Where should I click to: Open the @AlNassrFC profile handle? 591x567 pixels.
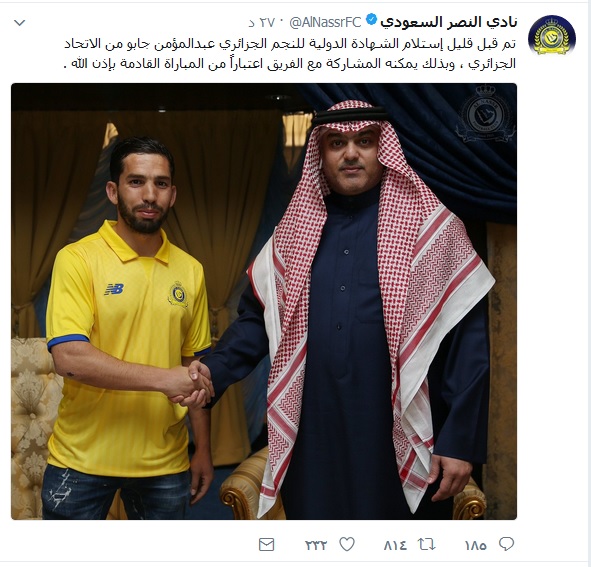[x=325, y=23]
